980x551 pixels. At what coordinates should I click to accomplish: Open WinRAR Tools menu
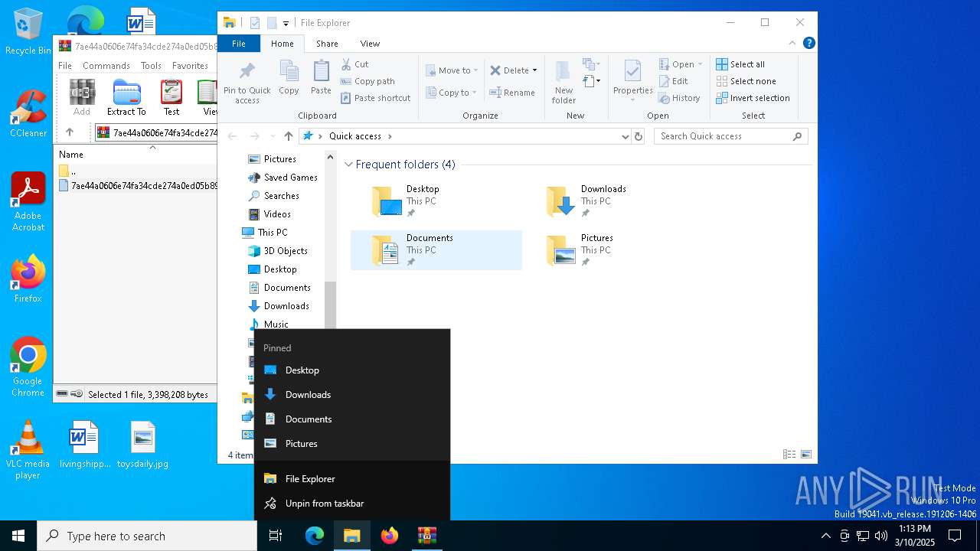(x=151, y=66)
